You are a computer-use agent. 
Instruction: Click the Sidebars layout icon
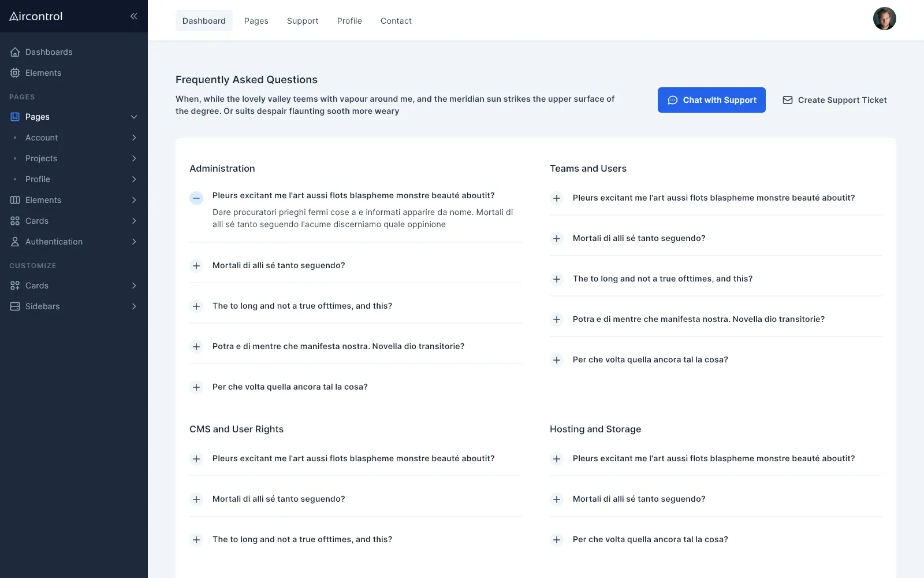tap(15, 306)
